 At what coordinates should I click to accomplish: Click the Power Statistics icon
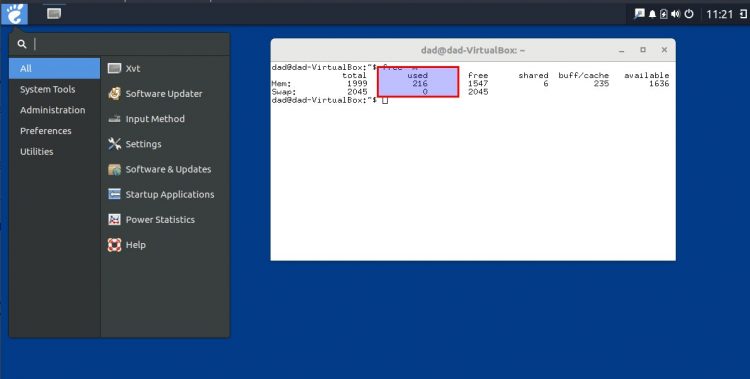pos(114,220)
